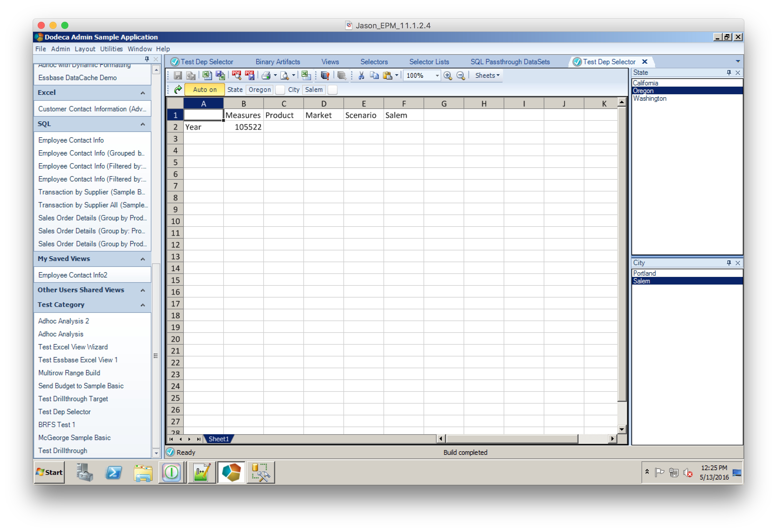The image size is (777, 532).
Task: Click the copy icon beside cut
Action: click(374, 75)
